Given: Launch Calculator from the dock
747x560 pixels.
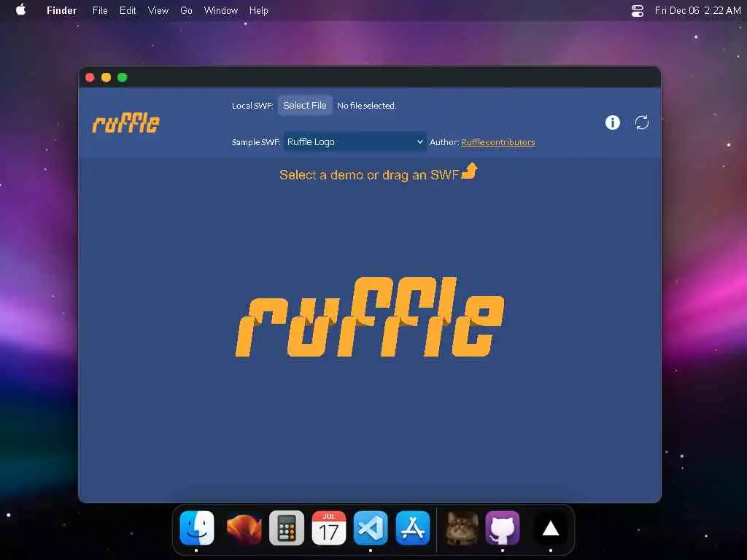Looking at the screenshot, I should click(x=286, y=528).
